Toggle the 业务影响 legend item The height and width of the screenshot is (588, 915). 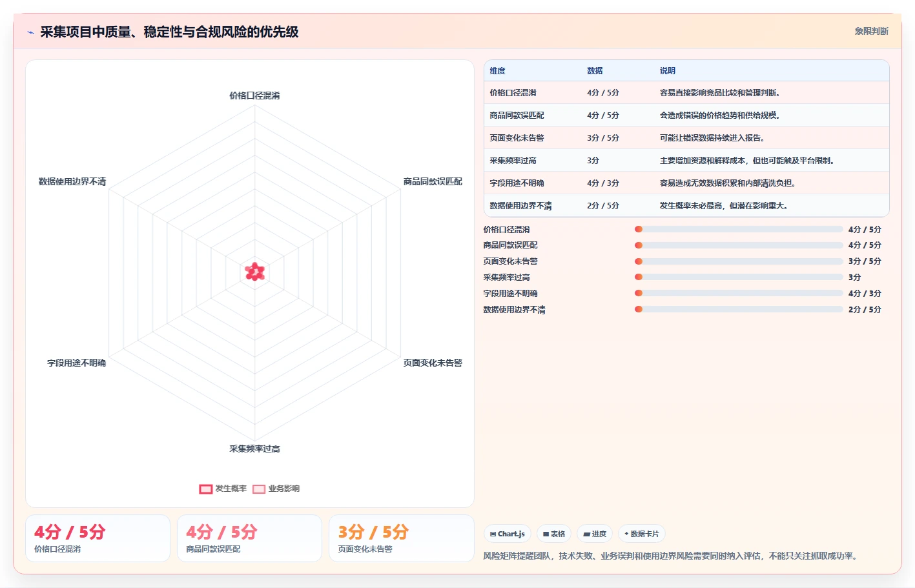276,489
